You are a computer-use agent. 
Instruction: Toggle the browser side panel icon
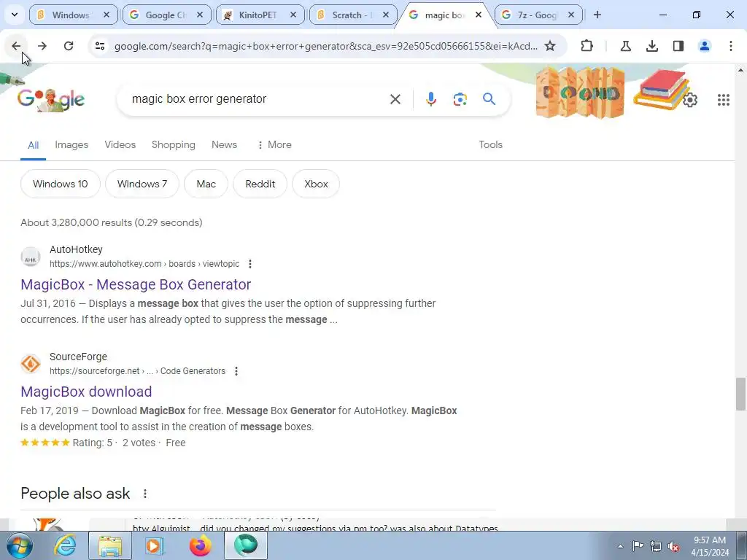678,46
